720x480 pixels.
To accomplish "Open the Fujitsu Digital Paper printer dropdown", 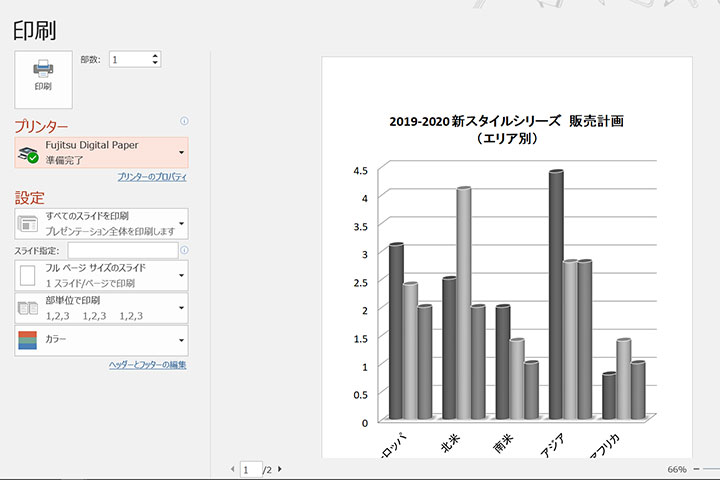I will point(180,152).
